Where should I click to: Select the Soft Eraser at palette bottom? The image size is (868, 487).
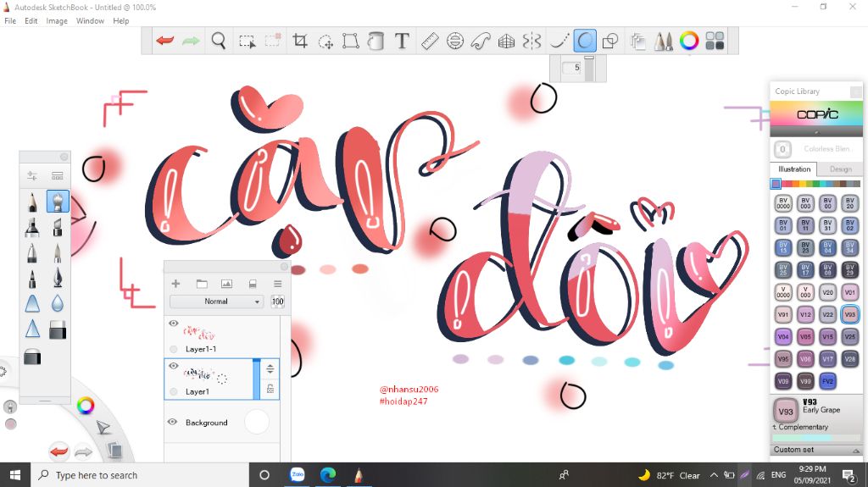pyautogui.click(x=32, y=357)
